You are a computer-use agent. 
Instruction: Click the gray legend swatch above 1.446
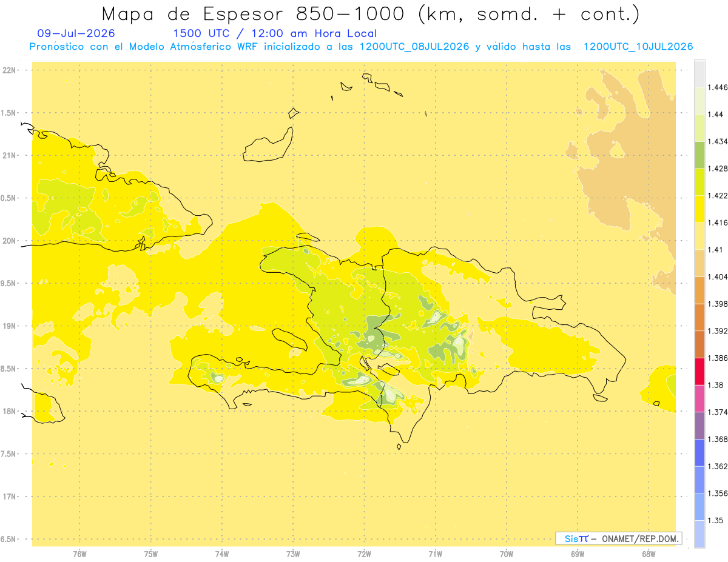pos(699,74)
